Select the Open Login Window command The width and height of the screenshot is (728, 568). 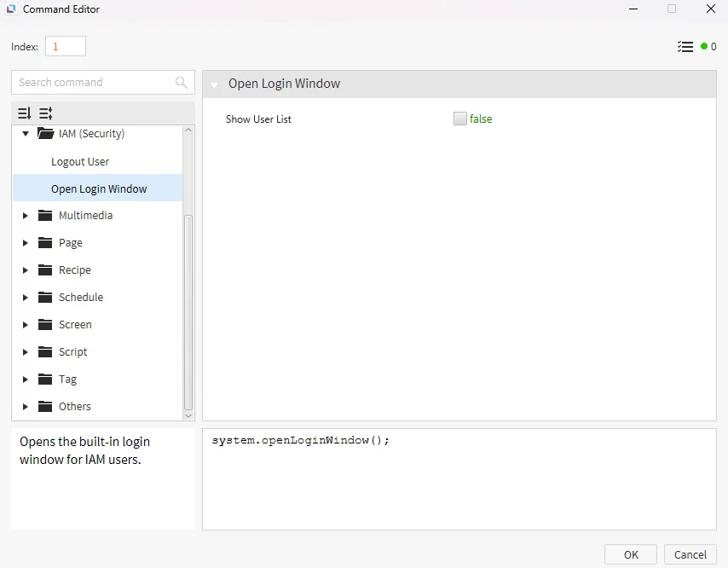coord(99,189)
